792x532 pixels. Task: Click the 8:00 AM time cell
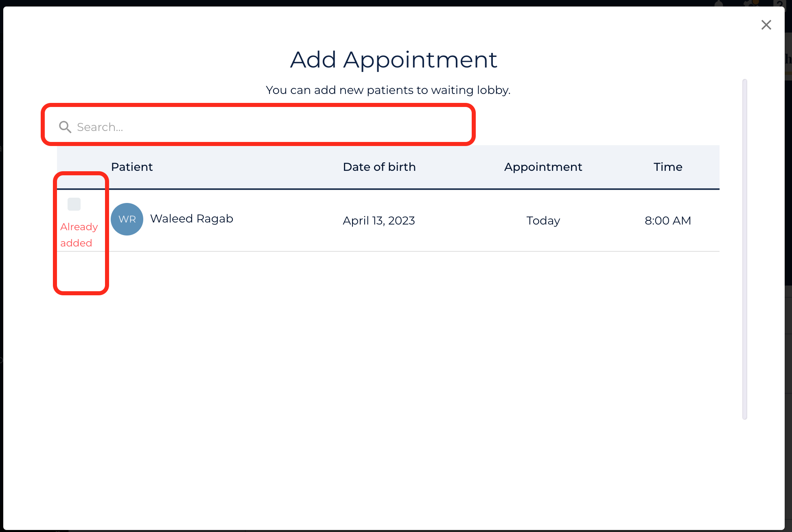[x=668, y=220]
